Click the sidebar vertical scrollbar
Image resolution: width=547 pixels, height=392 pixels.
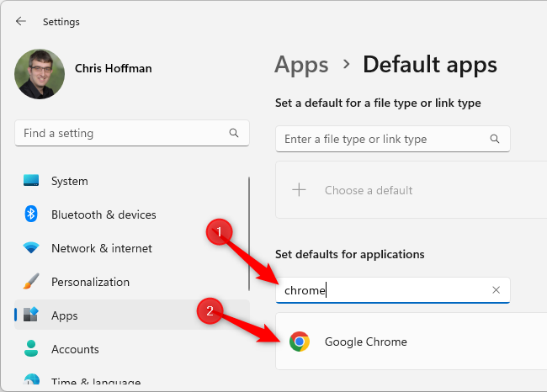pos(249,231)
